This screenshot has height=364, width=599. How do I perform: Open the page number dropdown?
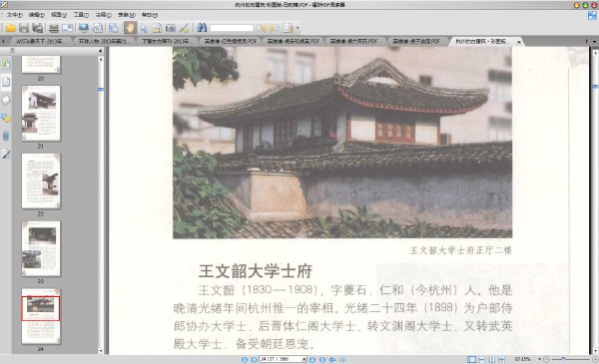click(x=304, y=359)
